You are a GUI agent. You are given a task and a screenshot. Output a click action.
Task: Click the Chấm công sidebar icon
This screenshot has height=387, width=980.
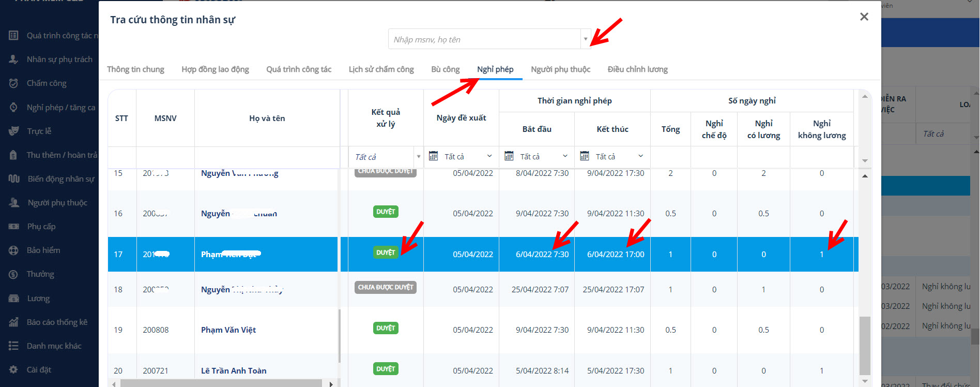[x=14, y=83]
